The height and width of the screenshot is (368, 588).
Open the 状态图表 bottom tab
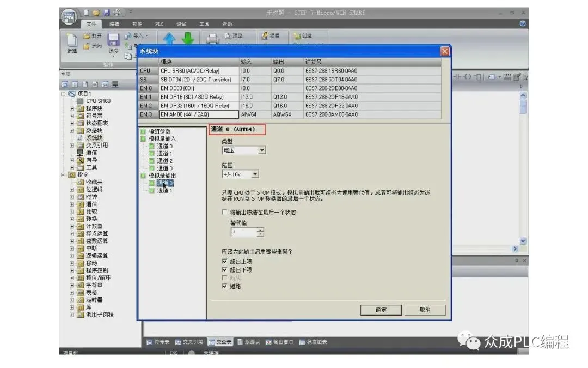coord(313,342)
